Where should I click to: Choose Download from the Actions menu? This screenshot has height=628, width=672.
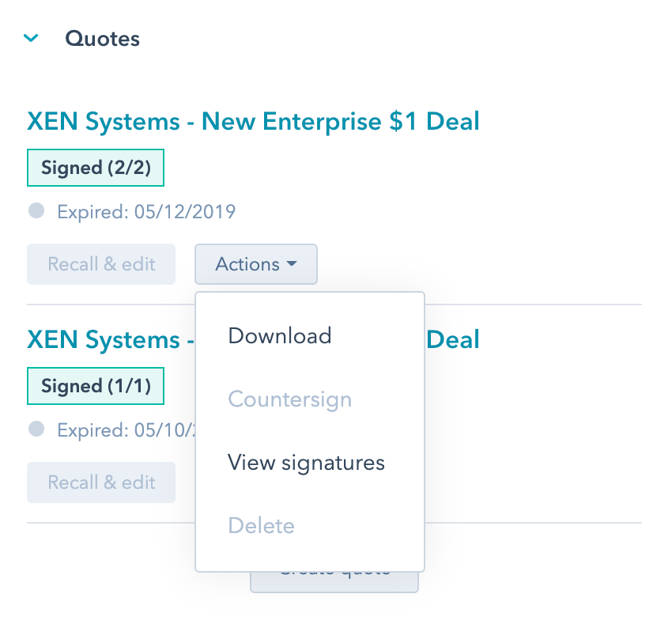[279, 335]
